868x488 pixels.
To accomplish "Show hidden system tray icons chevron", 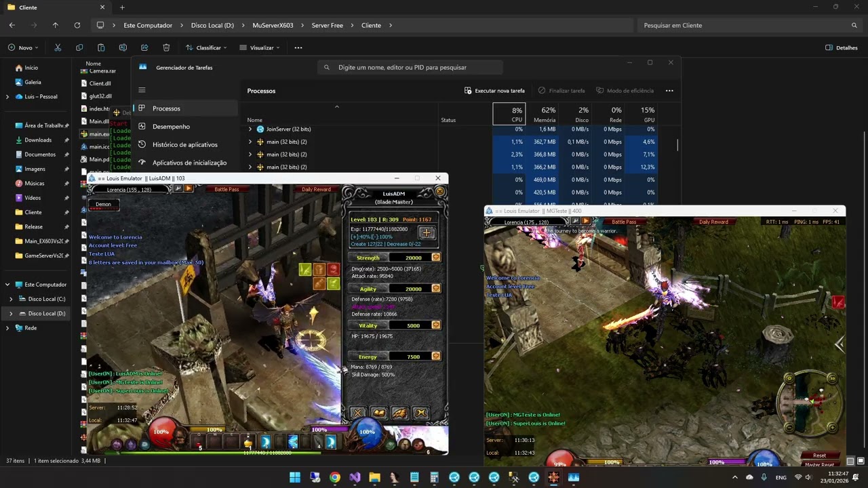I will pyautogui.click(x=734, y=477).
